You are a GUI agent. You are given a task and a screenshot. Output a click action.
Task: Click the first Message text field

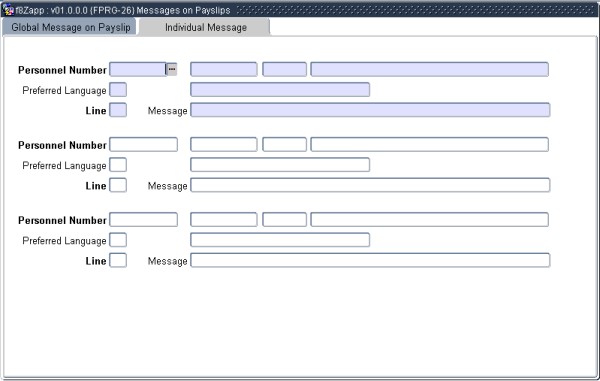point(370,110)
